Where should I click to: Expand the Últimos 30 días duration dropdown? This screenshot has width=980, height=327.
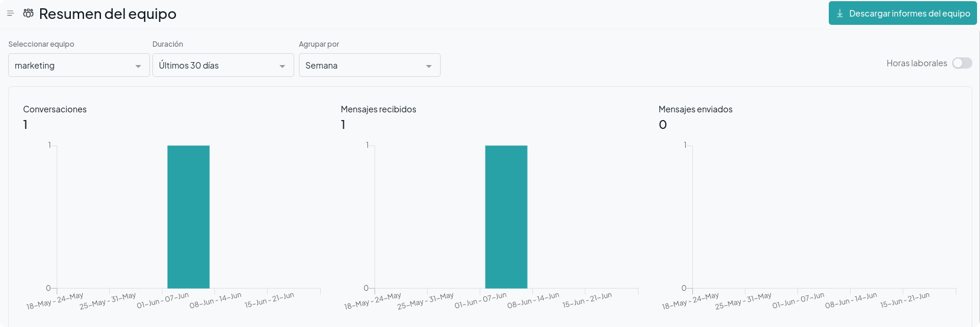point(223,65)
